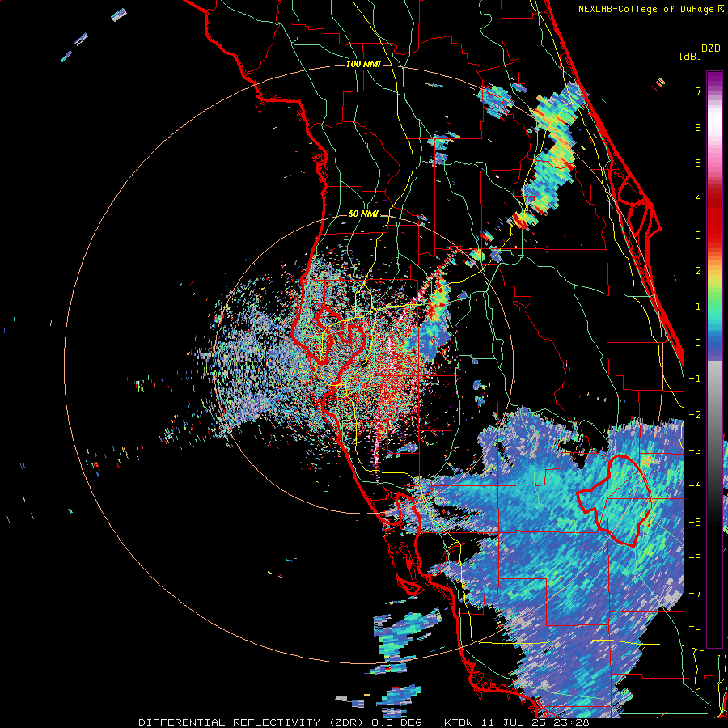
Task: Click the [dB] unit label
Action: (x=690, y=56)
